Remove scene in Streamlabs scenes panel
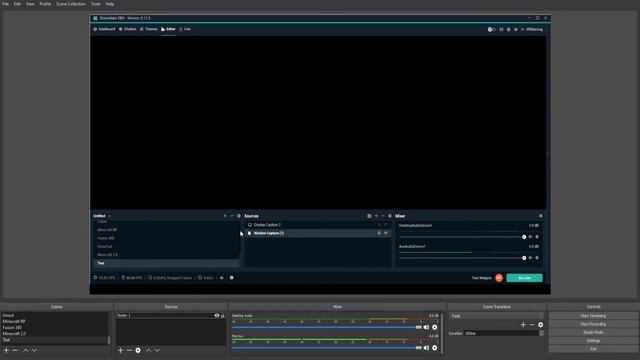Image resolution: width=640 pixels, height=360 pixels. coord(232,216)
